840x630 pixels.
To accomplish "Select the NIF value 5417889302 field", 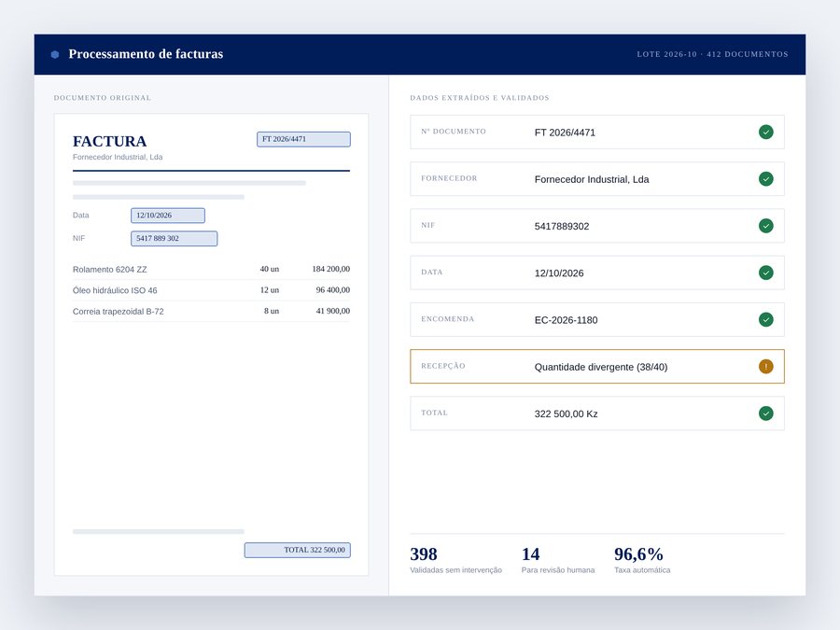I will coord(596,226).
